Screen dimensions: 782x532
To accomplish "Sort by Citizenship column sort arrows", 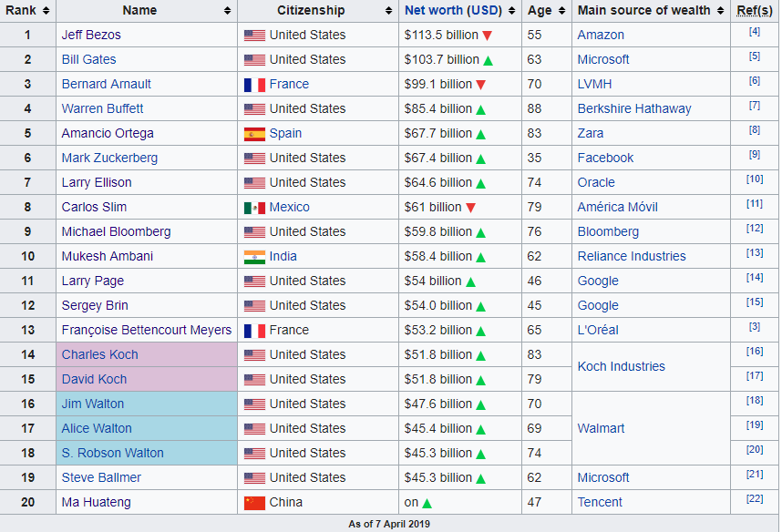I will [388, 10].
